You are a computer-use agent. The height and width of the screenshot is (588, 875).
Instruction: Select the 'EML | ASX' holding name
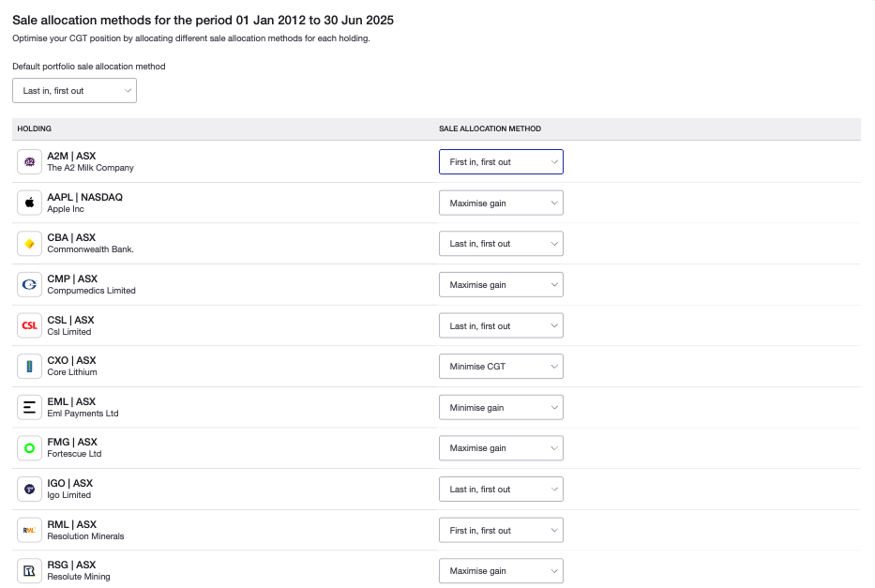click(x=71, y=401)
